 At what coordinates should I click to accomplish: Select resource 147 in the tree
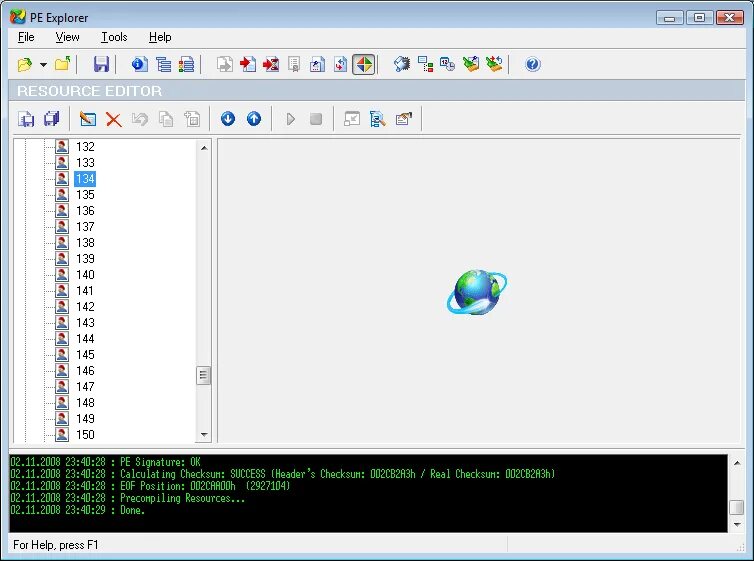point(85,386)
